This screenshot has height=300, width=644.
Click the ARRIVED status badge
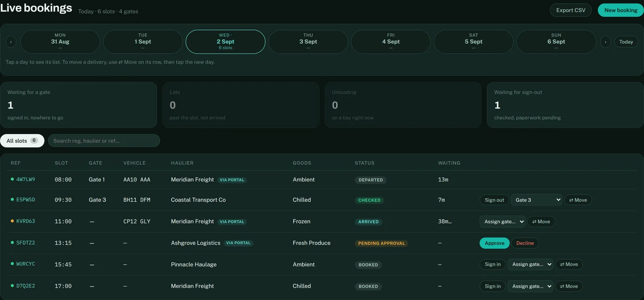tap(368, 222)
